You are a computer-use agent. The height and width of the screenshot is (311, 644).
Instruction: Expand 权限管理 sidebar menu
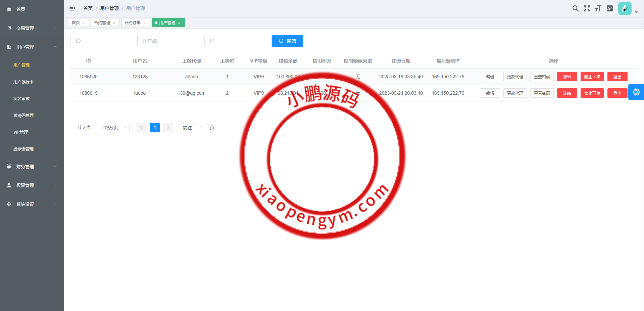(32, 185)
